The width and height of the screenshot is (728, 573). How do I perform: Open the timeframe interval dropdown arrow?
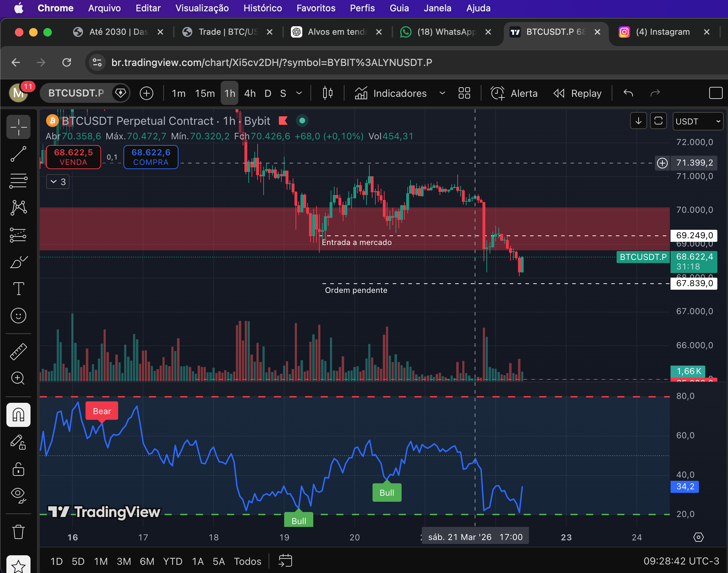[299, 93]
